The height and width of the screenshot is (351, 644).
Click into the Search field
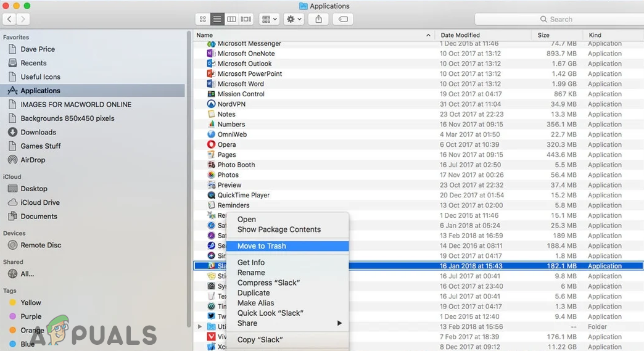[558, 19]
